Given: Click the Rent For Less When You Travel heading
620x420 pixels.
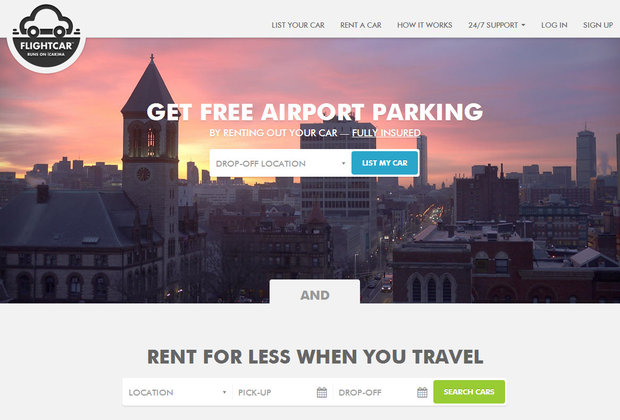Looking at the screenshot, I should click(315, 356).
